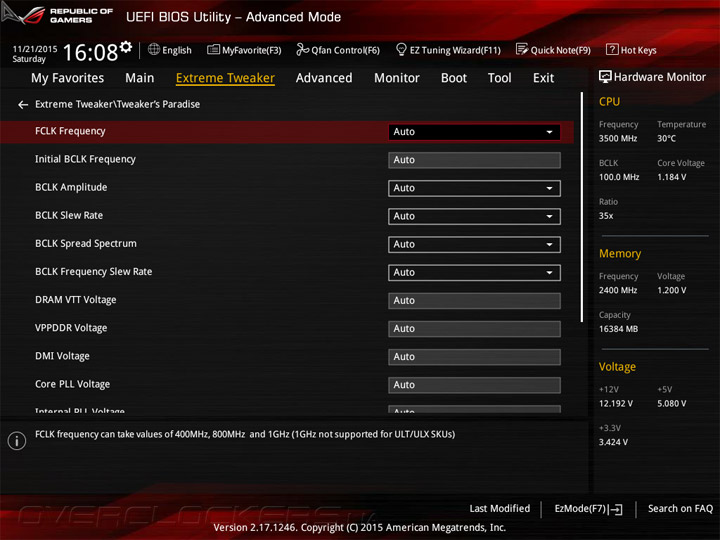Switch to the My Favorites tab
This screenshot has width=720, height=540.
coord(68,78)
